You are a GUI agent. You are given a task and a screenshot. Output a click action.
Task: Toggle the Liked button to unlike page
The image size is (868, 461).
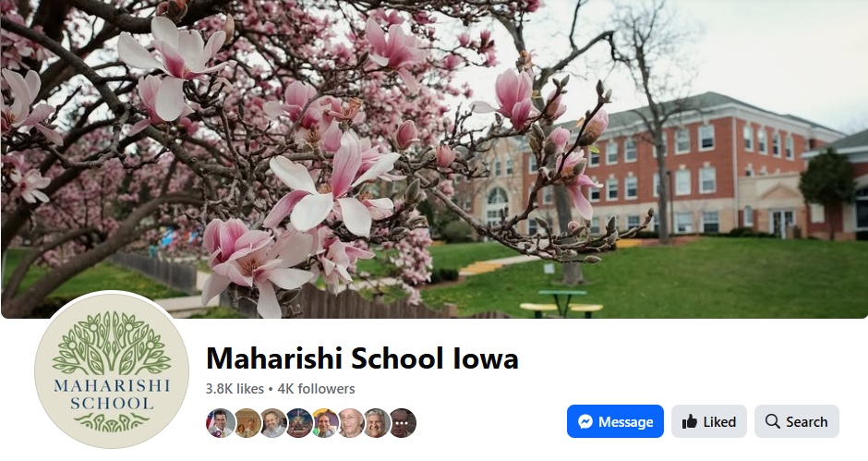[709, 421]
